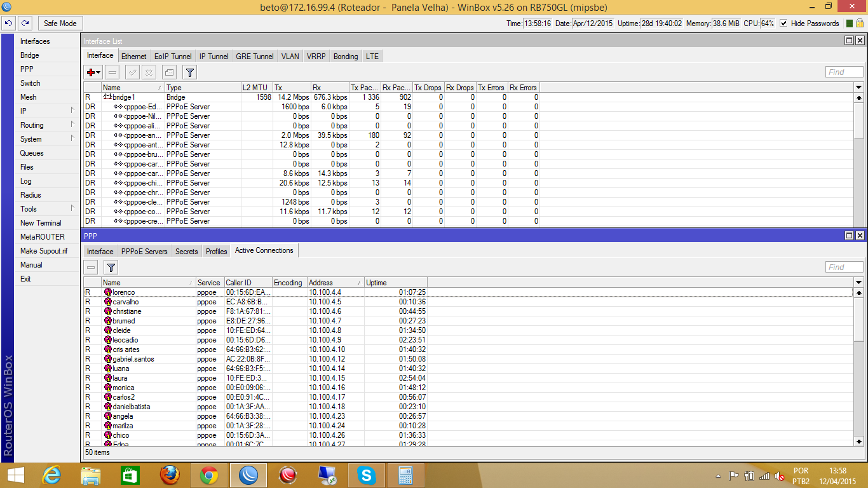Viewport: 868px width, 488px height.
Task: Click the Undo arrow in WinBox toolbar
Action: 9,24
